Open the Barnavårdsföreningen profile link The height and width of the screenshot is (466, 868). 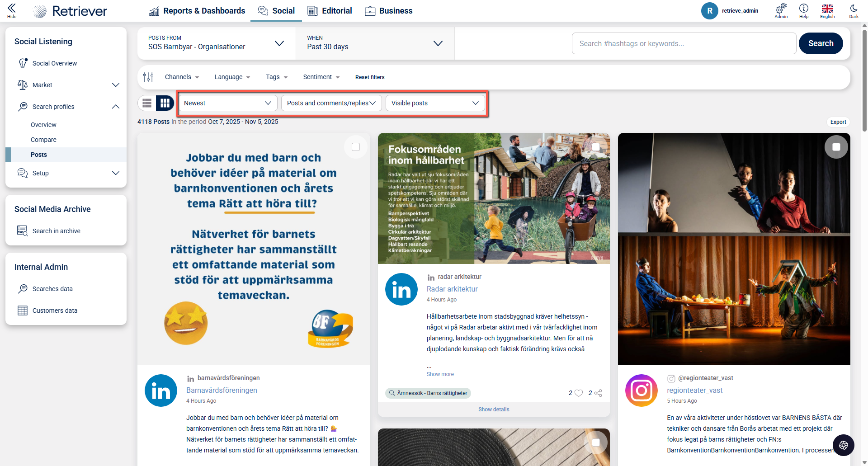coord(222,391)
